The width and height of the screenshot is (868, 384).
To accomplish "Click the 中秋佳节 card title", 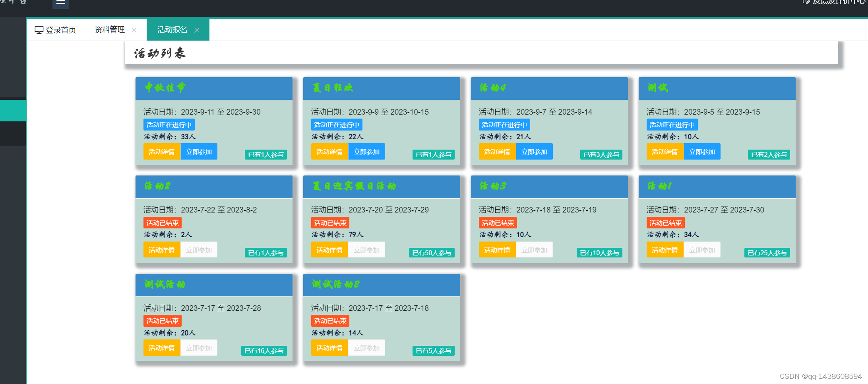I will coord(165,88).
